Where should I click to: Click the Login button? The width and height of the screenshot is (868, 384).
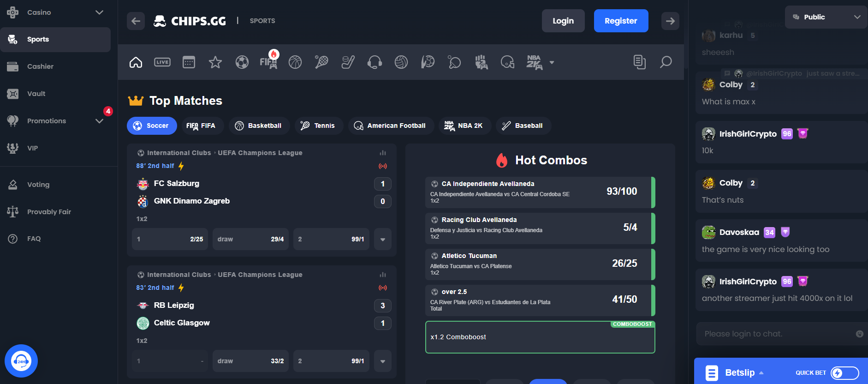click(563, 21)
